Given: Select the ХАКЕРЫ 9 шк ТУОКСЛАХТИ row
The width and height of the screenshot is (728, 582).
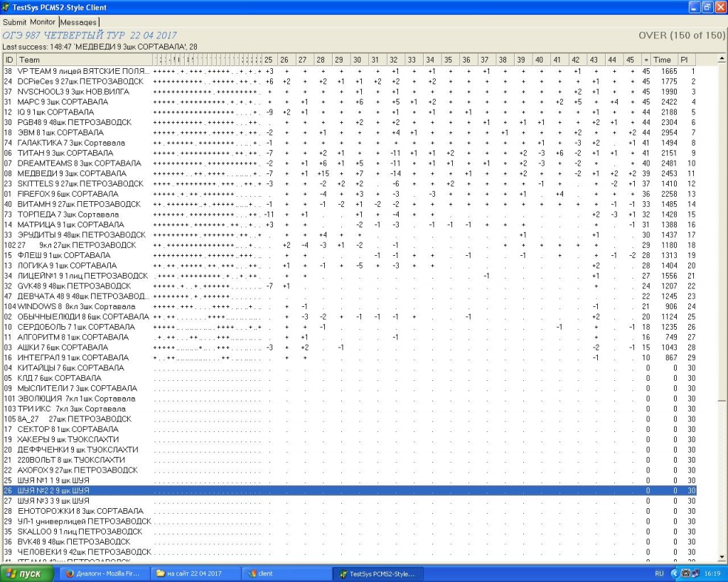Looking at the screenshot, I should tap(349, 439).
